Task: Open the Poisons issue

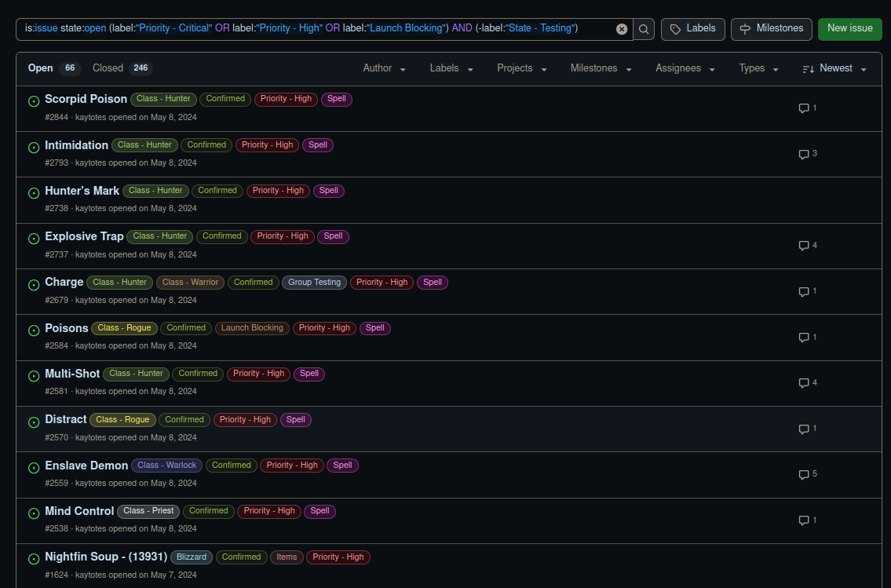Action: pos(67,328)
